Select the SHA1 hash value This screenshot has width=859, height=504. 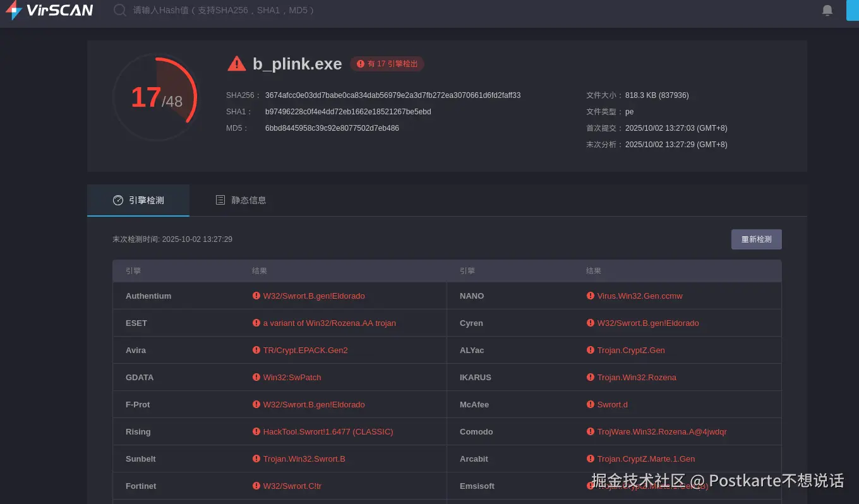348,112
